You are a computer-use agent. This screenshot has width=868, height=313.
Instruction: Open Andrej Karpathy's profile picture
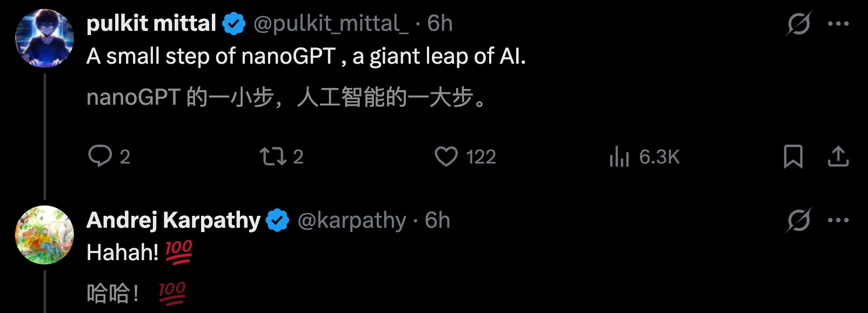pyautogui.click(x=44, y=235)
